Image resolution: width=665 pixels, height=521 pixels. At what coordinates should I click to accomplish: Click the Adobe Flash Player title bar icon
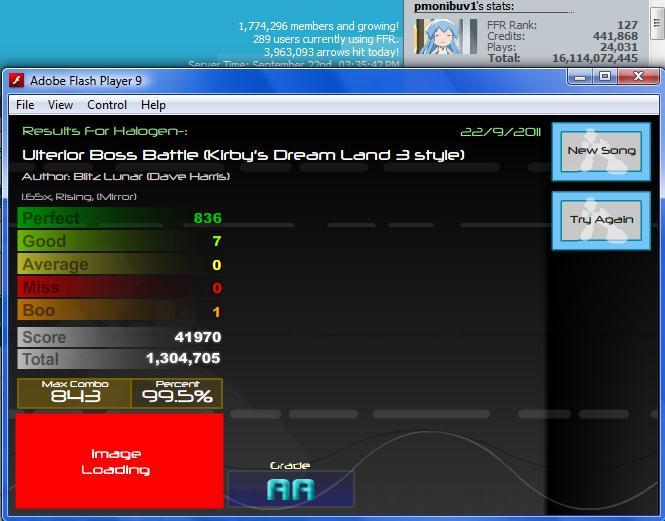[x=17, y=80]
